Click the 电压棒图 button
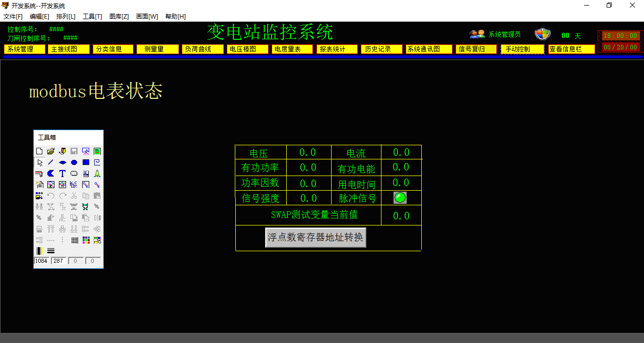Image resolution: width=644 pixels, height=343 pixels. tap(247, 49)
